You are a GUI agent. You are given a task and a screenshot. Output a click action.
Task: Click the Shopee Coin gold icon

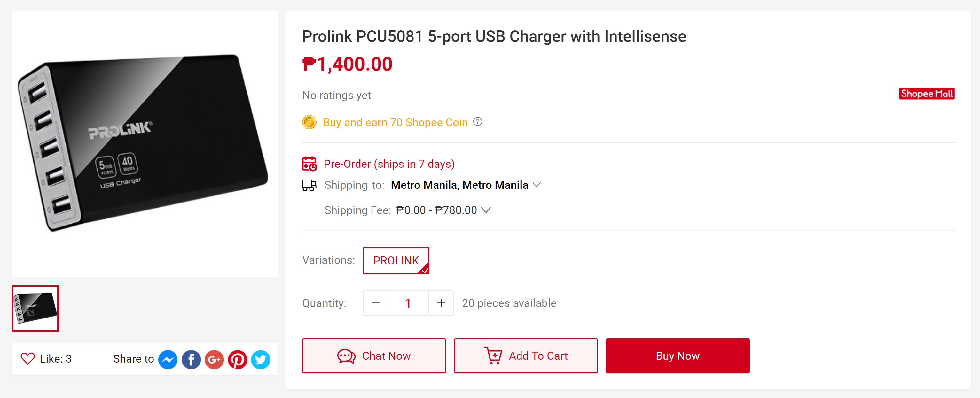coord(309,122)
